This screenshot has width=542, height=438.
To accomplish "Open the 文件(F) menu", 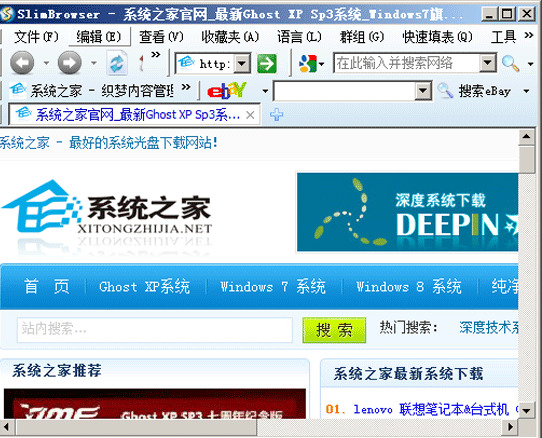I will coord(36,37).
